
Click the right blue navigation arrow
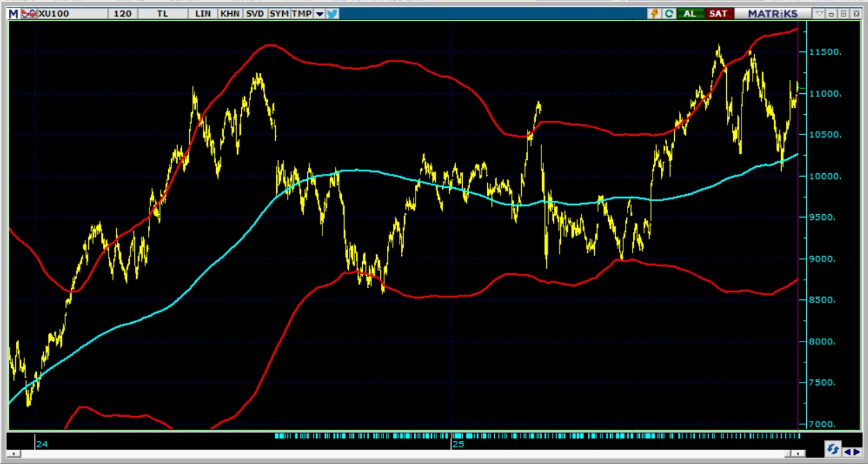click(x=858, y=452)
